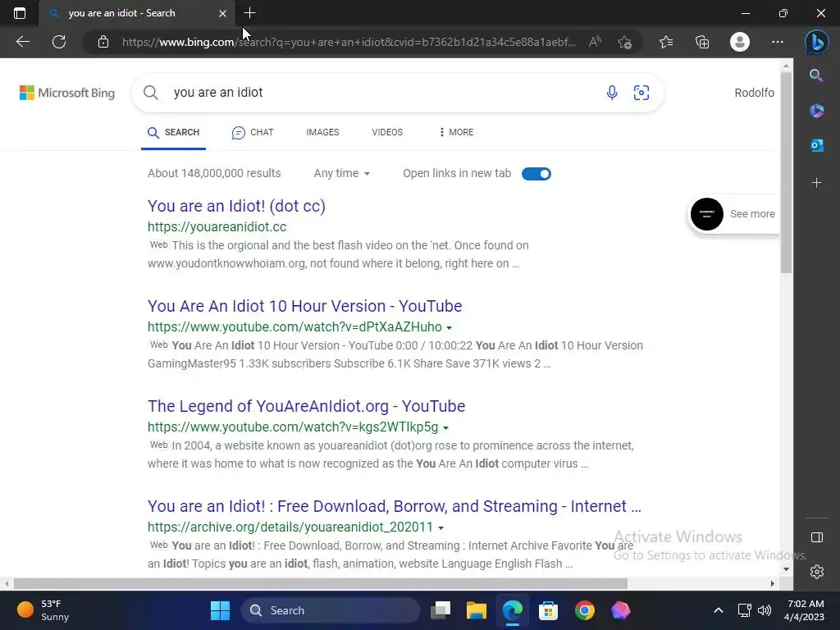Open the MORE menu
The image size is (840, 630).
456,132
